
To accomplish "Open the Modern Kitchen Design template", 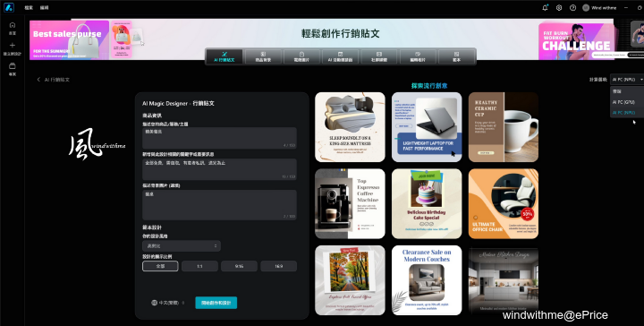I will tap(503, 280).
